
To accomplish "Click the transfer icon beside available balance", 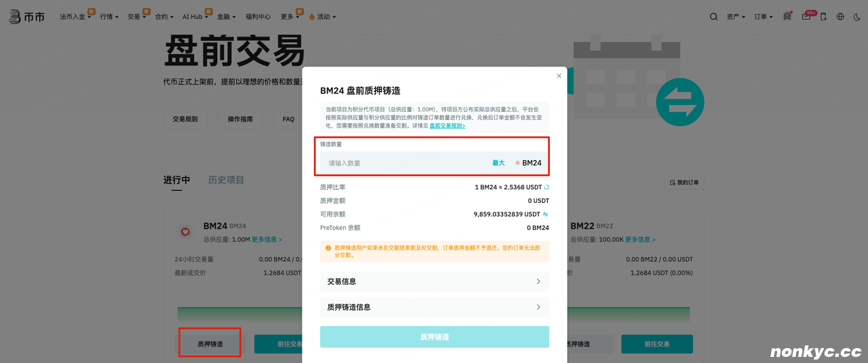I will click(x=545, y=214).
